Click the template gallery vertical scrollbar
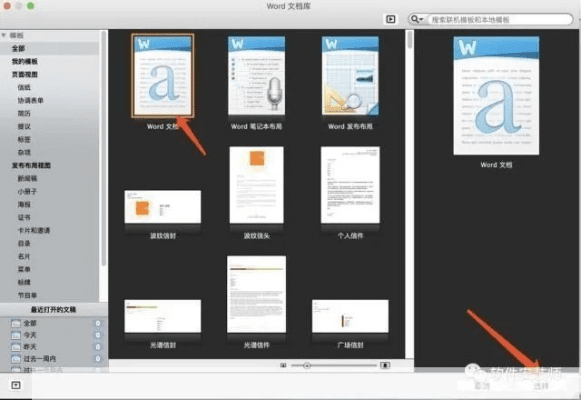This screenshot has width=581, height=400. coord(409,40)
